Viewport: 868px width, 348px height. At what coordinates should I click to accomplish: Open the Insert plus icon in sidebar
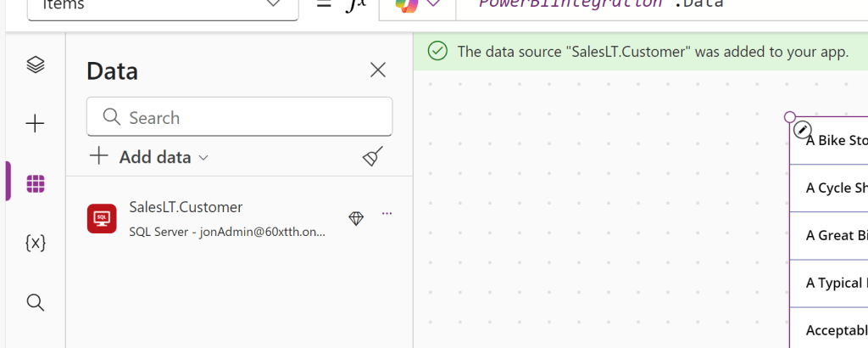pyautogui.click(x=36, y=125)
